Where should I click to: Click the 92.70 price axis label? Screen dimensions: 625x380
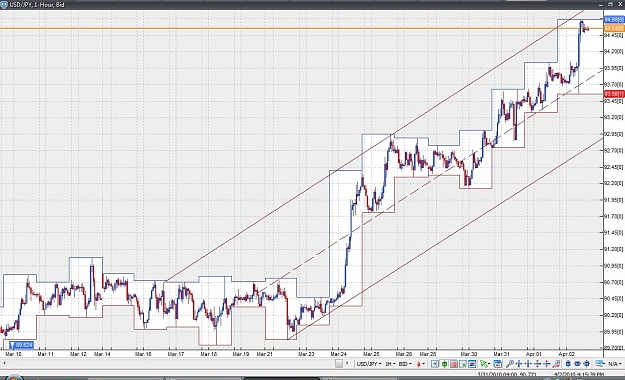(x=613, y=150)
